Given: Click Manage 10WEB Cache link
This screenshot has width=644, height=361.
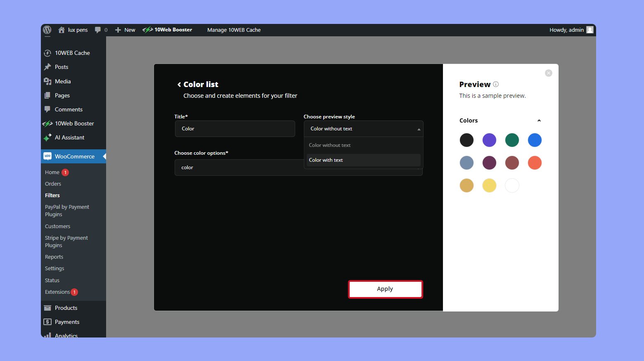Looking at the screenshot, I should 234,30.
